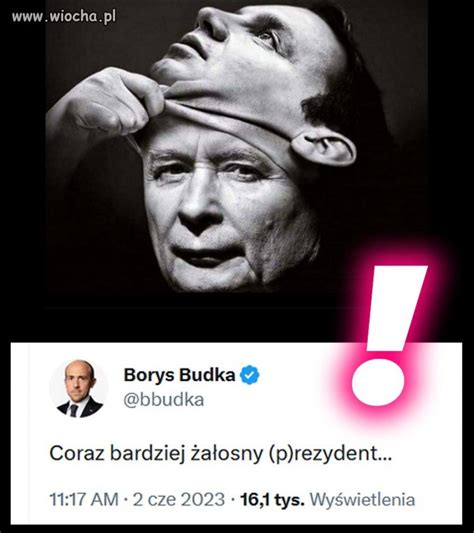Visit the www.wiocha.pl watermark link

(x=64, y=16)
